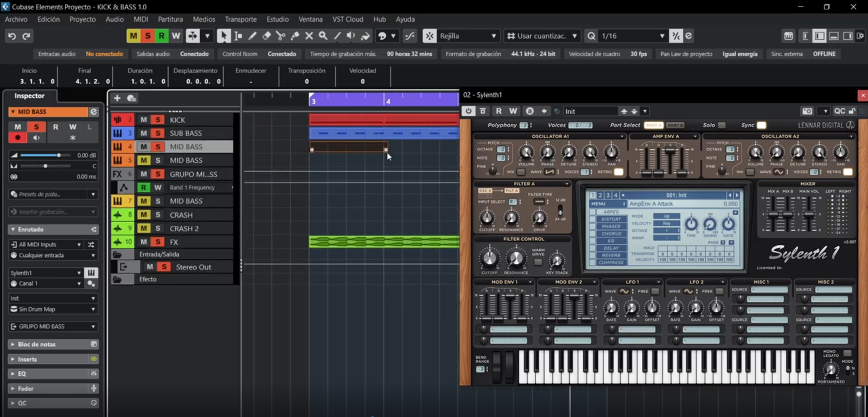Open the MIDI menu
Image resolution: width=868 pixels, height=417 pixels.
141,19
